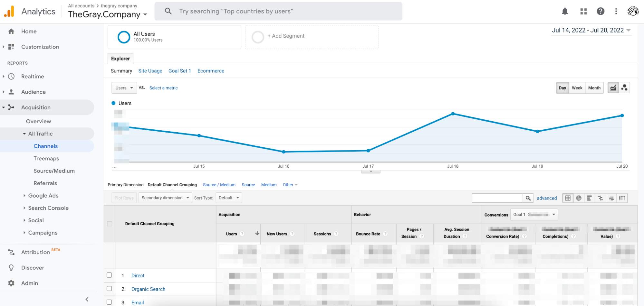Click the Analytics help question mark icon

(x=601, y=11)
